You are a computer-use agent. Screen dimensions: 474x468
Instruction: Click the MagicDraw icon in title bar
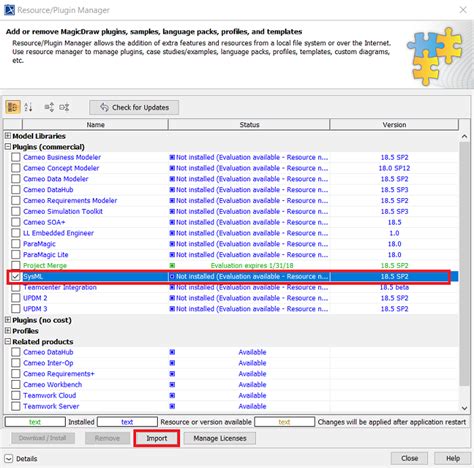point(9,10)
